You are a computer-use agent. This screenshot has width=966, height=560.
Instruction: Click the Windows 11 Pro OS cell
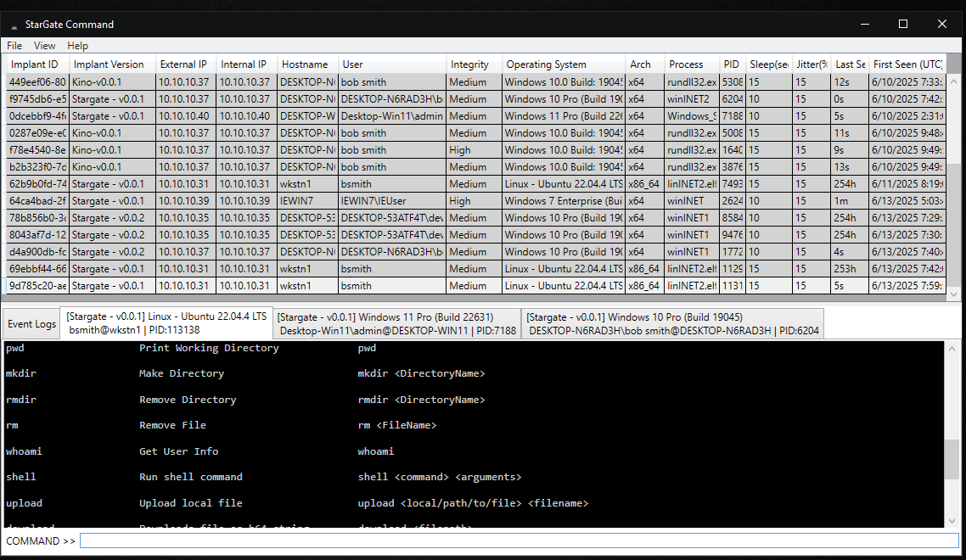[564, 116]
